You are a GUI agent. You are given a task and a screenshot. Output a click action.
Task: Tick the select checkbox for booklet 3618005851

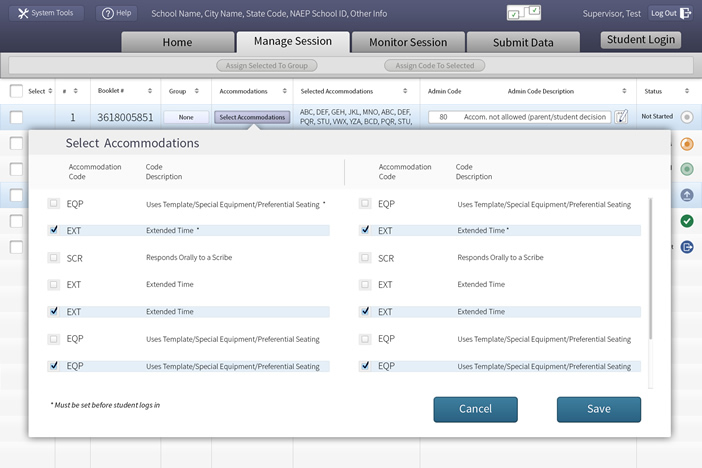(17, 117)
